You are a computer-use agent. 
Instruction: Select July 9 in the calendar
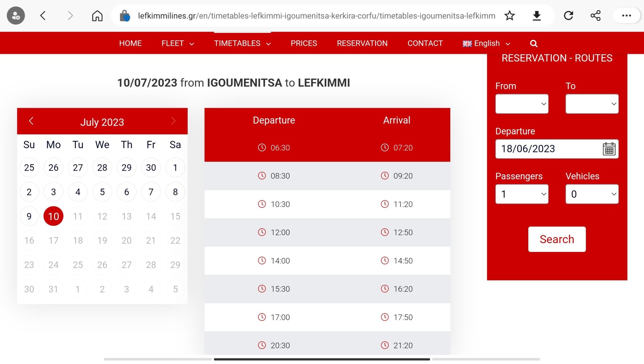point(29,216)
